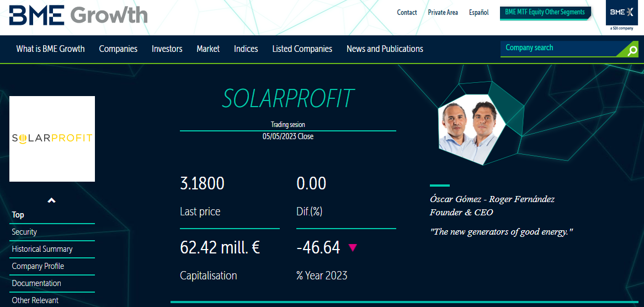
Task: Go to the Private Area
Action: (443, 13)
